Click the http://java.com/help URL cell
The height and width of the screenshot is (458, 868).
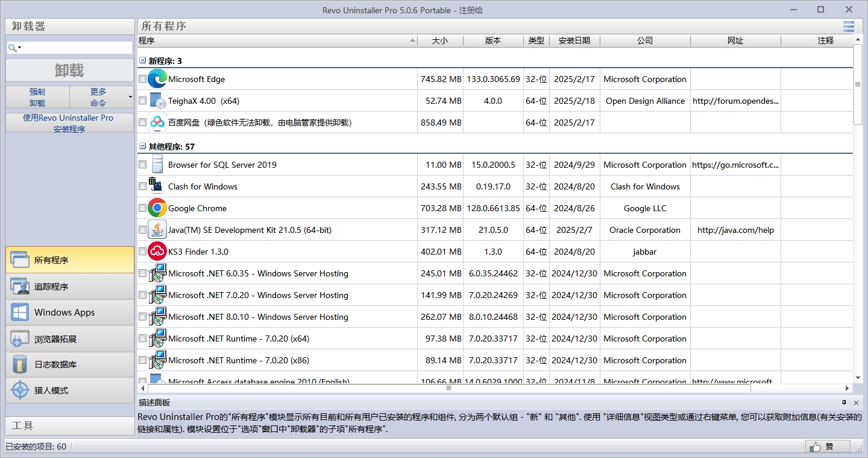click(735, 230)
